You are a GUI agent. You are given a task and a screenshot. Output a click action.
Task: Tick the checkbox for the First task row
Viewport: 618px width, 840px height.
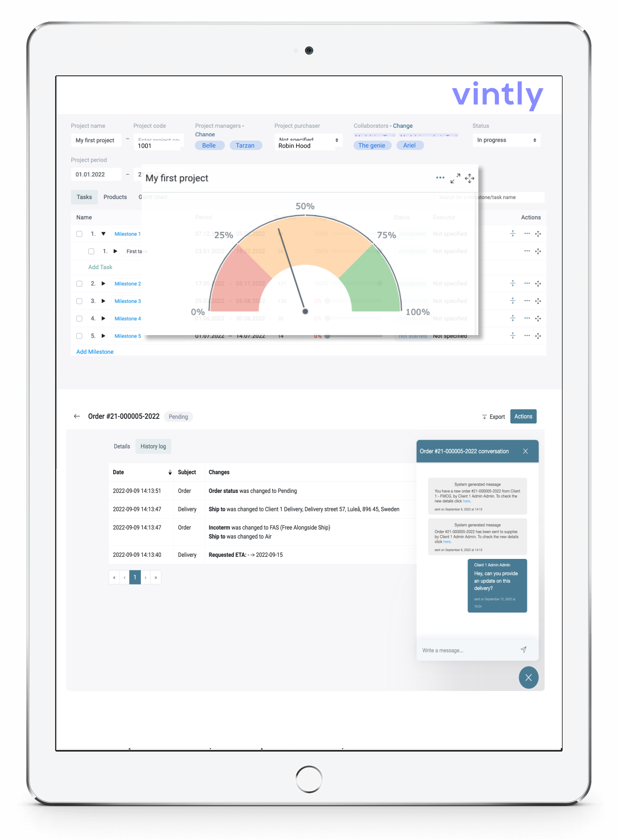91,251
